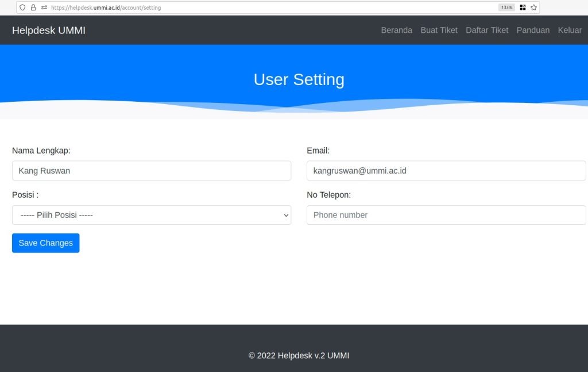This screenshot has height=372, width=588.
Task: Click the Save Changes button
Action: [46, 243]
